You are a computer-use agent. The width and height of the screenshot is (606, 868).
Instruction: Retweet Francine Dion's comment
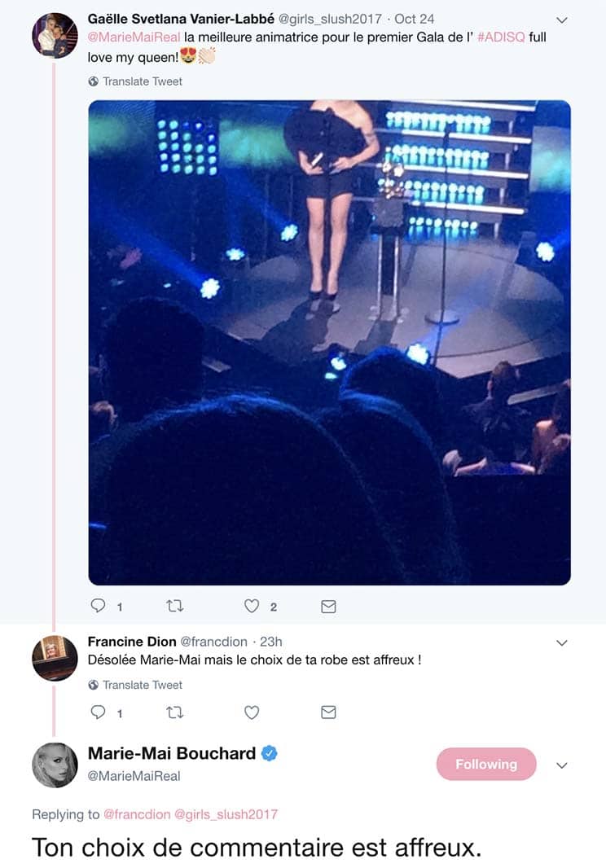pos(175,712)
